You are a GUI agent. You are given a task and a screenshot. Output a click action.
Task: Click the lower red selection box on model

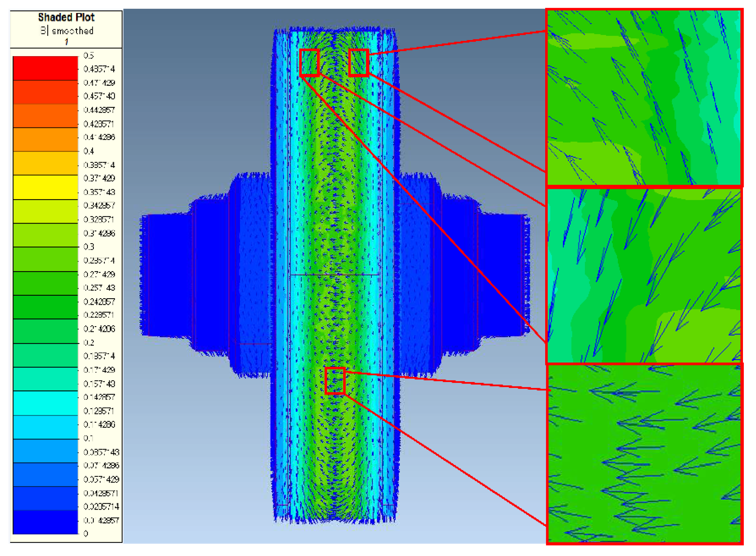335,381
